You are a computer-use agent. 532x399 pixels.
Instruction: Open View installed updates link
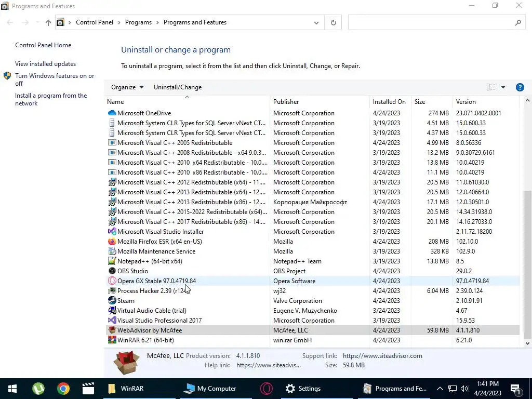pos(46,64)
